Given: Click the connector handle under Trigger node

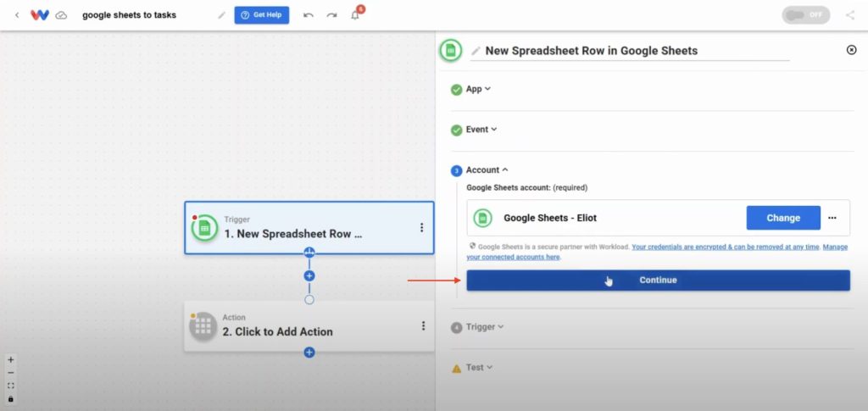Looking at the screenshot, I should pyautogui.click(x=309, y=253).
